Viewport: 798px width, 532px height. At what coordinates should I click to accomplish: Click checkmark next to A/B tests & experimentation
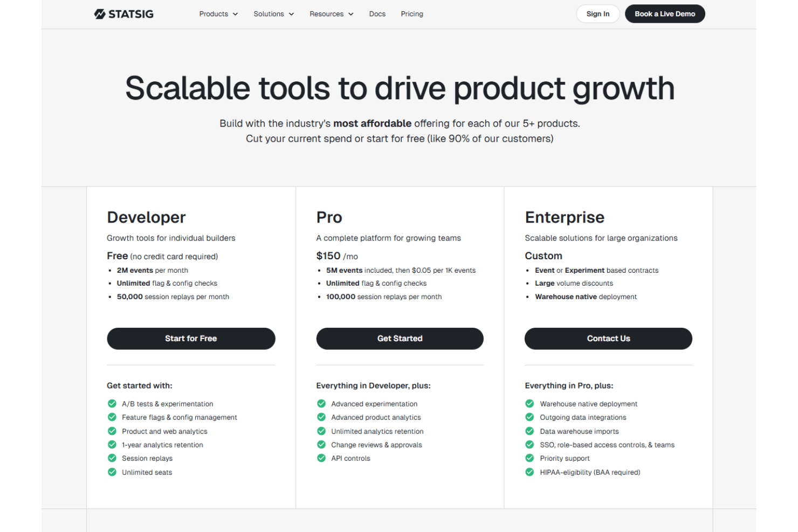(x=112, y=404)
